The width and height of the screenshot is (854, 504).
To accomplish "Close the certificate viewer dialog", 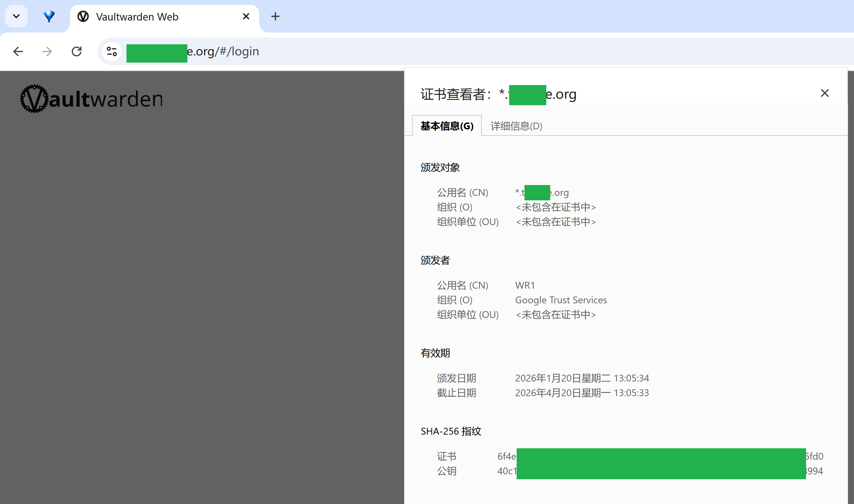I will pos(825,93).
